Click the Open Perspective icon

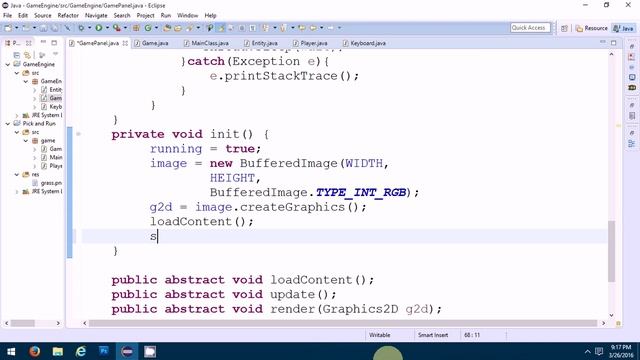click(x=564, y=28)
